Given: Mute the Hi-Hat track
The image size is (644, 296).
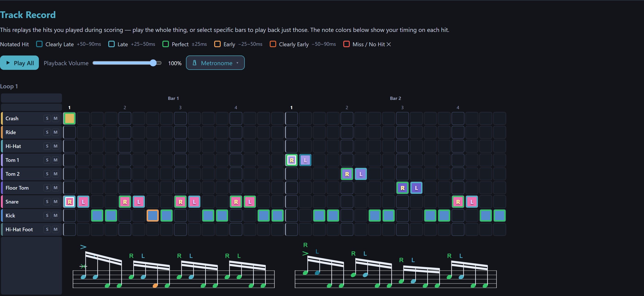Looking at the screenshot, I should coord(56,146).
